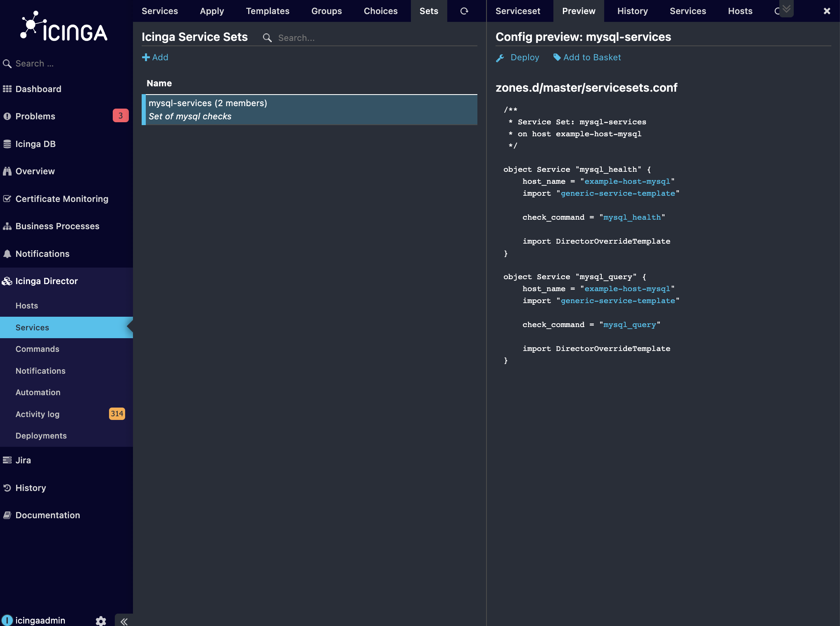Open settings with the gear icon
Image resolution: width=840 pixels, height=626 pixels.
pos(101,621)
